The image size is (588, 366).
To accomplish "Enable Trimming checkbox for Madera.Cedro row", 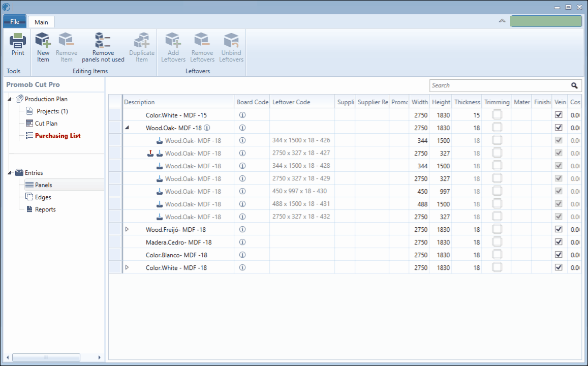I will point(497,242).
